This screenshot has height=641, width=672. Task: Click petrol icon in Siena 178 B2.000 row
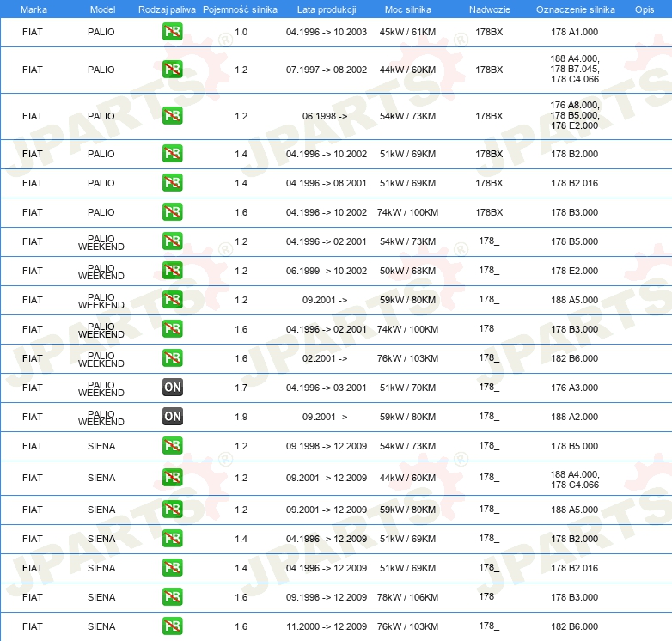coord(172,539)
